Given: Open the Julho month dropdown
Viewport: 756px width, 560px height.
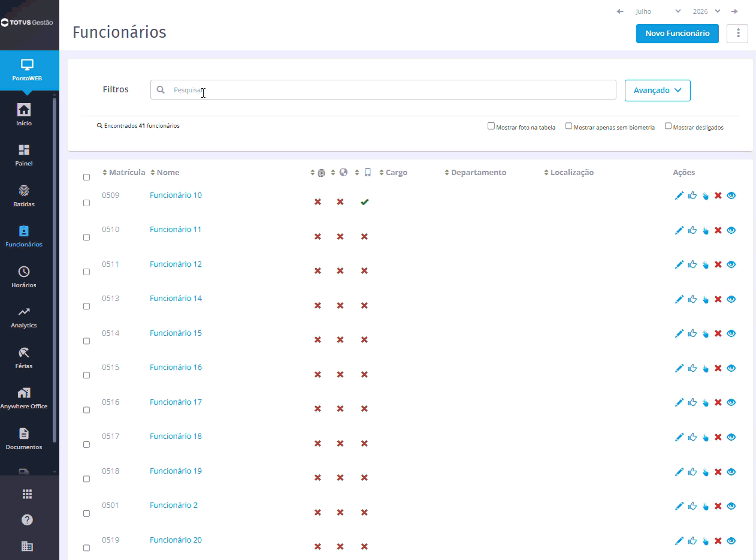Looking at the screenshot, I should [658, 11].
